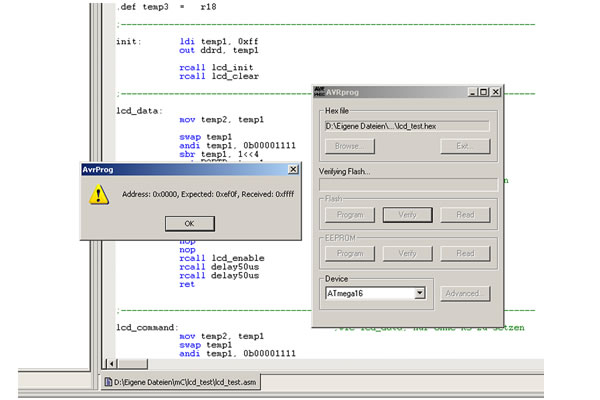Click the '.def temp3 = r18' line
This screenshot has width=600, height=400.
(x=167, y=7)
